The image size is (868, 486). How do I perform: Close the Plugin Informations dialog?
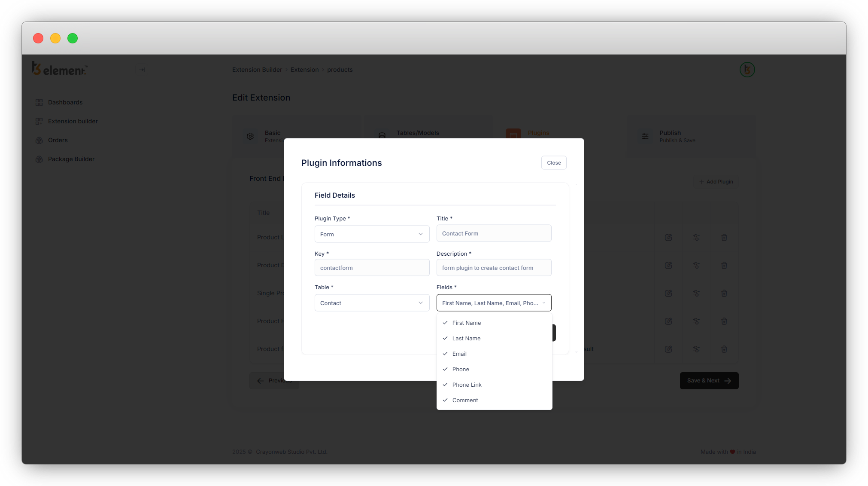(x=554, y=163)
